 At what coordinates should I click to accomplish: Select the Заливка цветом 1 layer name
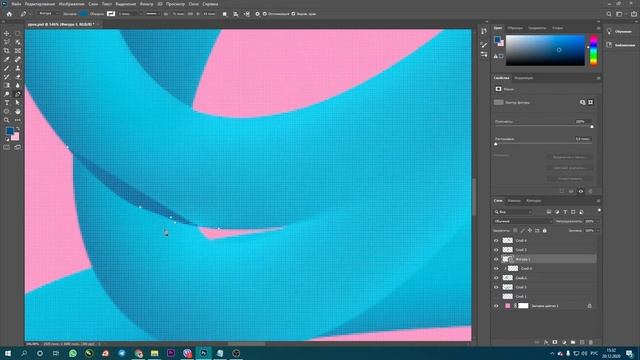point(544,306)
